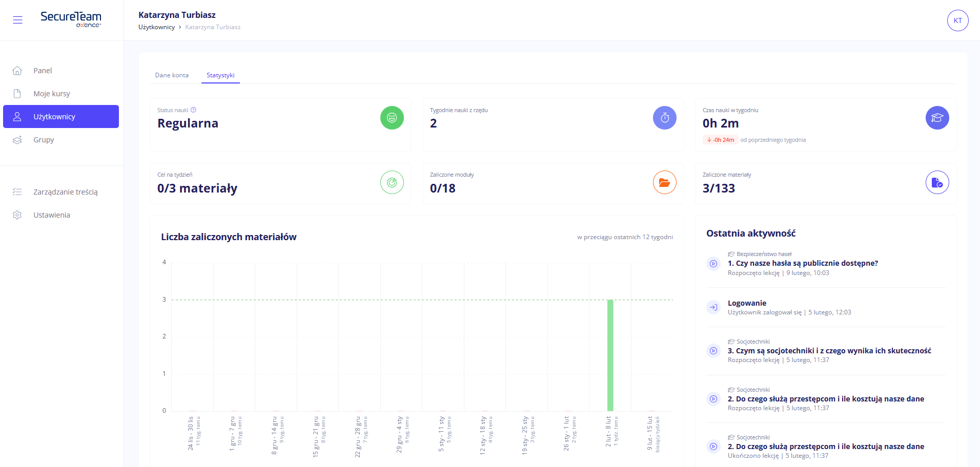Click the weekly goal target icon
This screenshot has width=980, height=467.
point(392,182)
